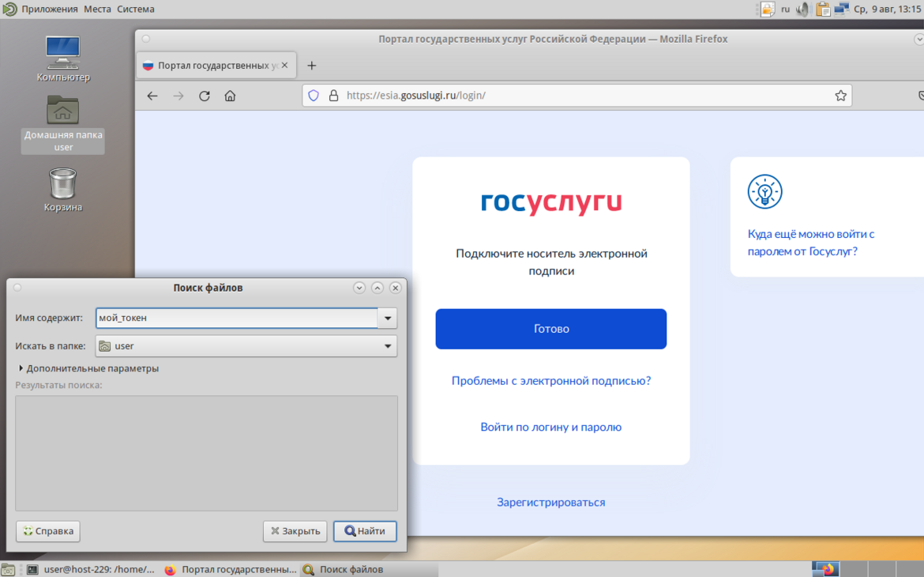Go forward in Firefox
This screenshot has height=577, width=924.
(x=178, y=96)
